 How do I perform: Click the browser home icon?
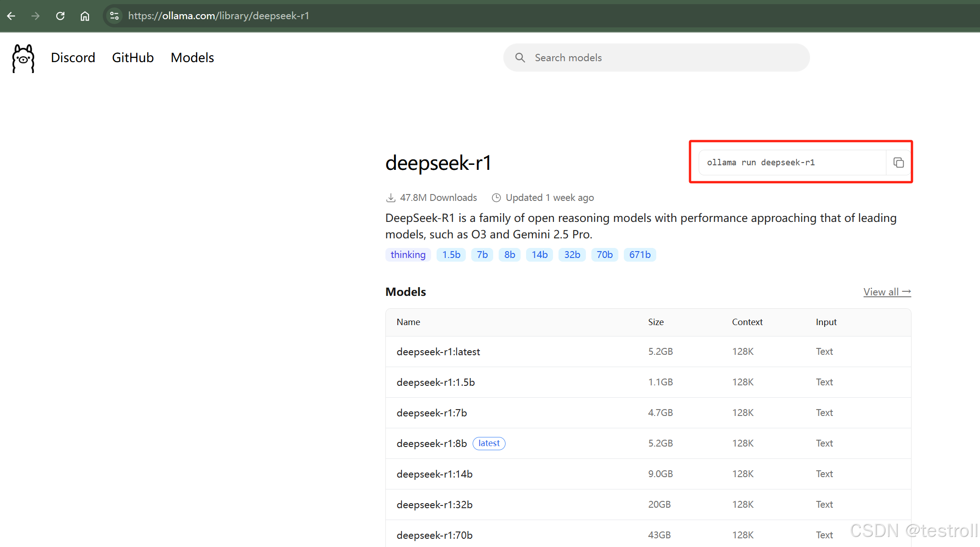click(x=85, y=16)
